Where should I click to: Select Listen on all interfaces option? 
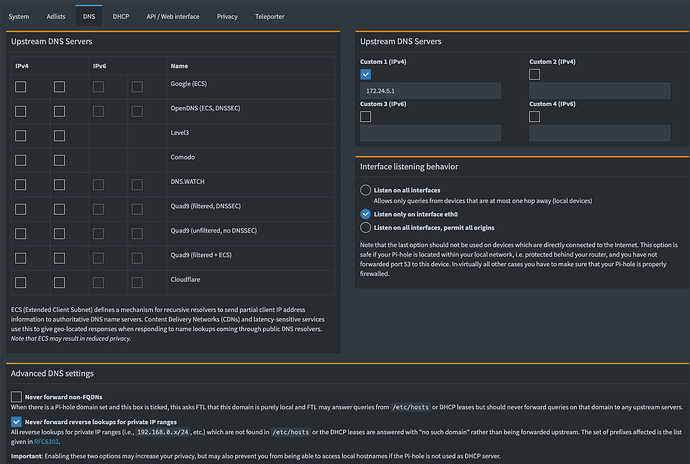[x=365, y=190]
